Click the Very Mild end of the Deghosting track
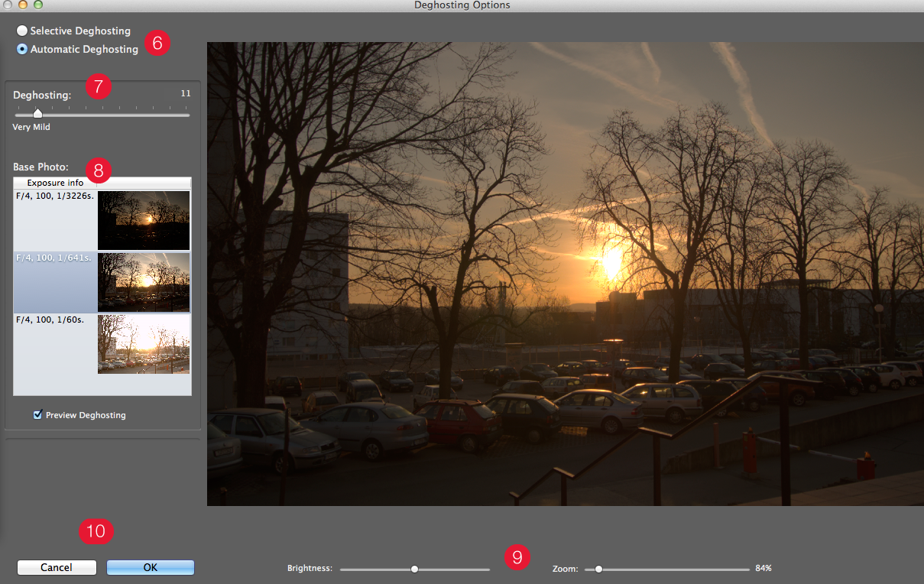The image size is (924, 584). pyautogui.click(x=18, y=115)
